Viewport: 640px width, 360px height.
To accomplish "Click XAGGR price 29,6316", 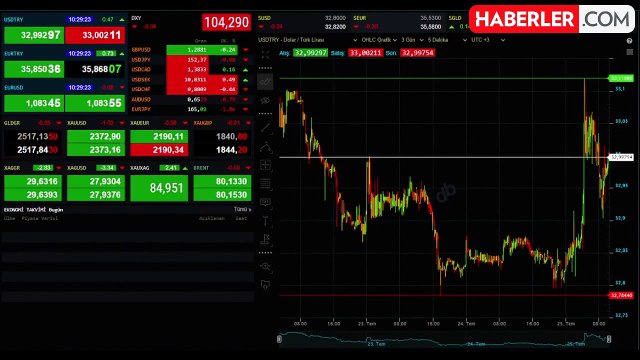I will [33, 181].
